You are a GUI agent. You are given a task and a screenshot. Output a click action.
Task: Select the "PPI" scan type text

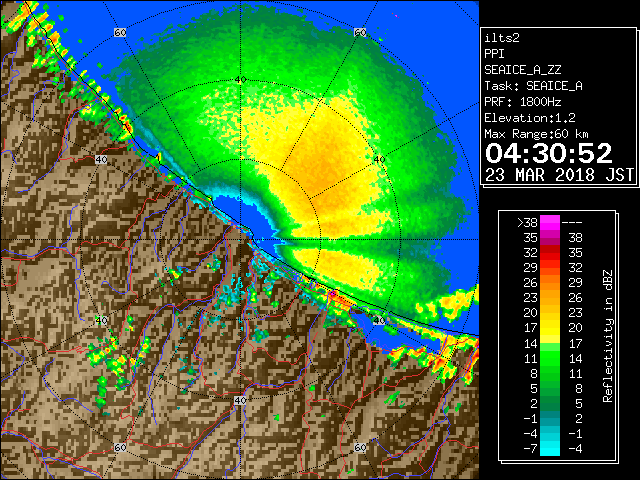tap(494, 54)
